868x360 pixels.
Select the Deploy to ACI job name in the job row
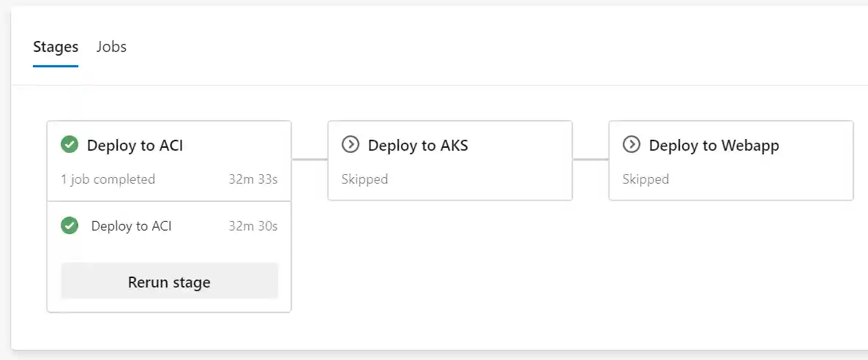tap(131, 226)
